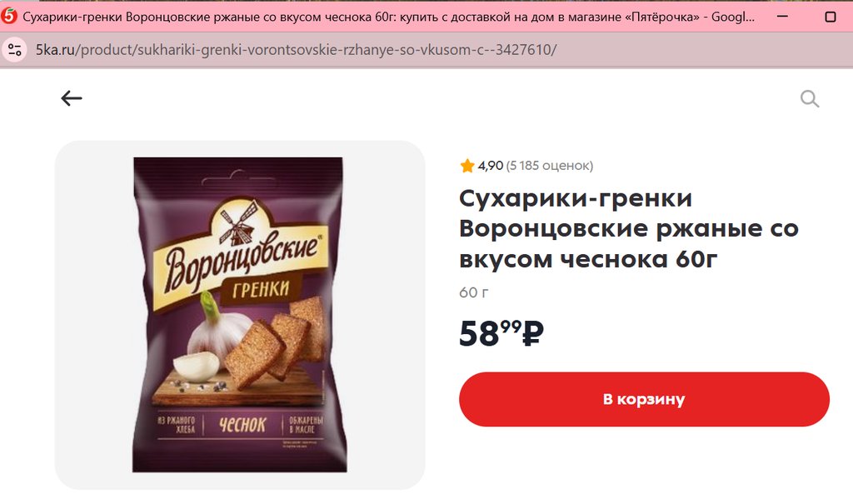The width and height of the screenshot is (853, 504).
Task: Open the Воронцовские гренки product image
Action: pos(239,315)
